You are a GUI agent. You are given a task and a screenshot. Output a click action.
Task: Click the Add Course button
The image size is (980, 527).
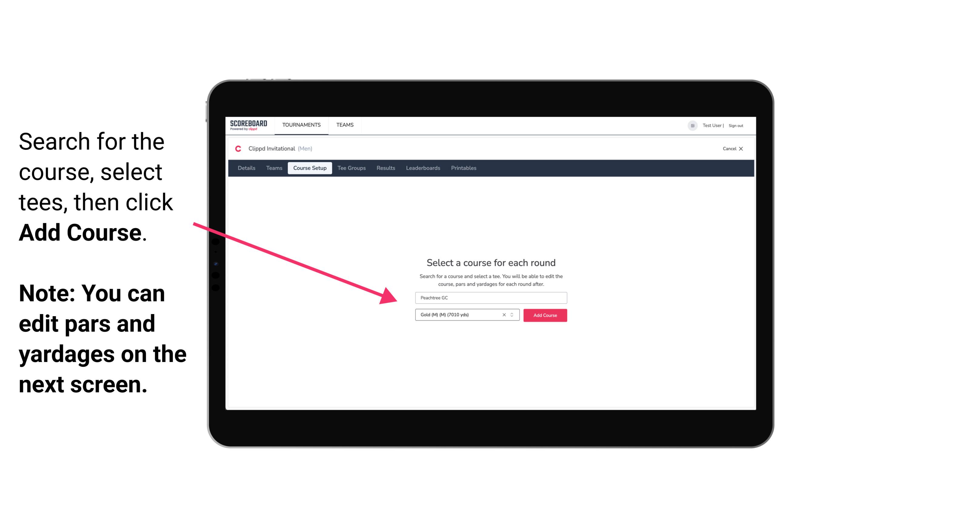[545, 315]
